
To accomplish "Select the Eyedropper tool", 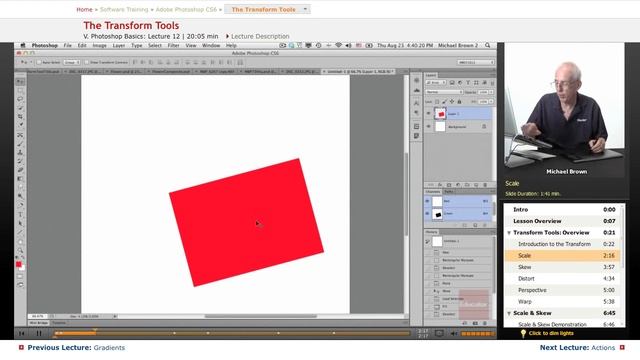I will (x=20, y=125).
